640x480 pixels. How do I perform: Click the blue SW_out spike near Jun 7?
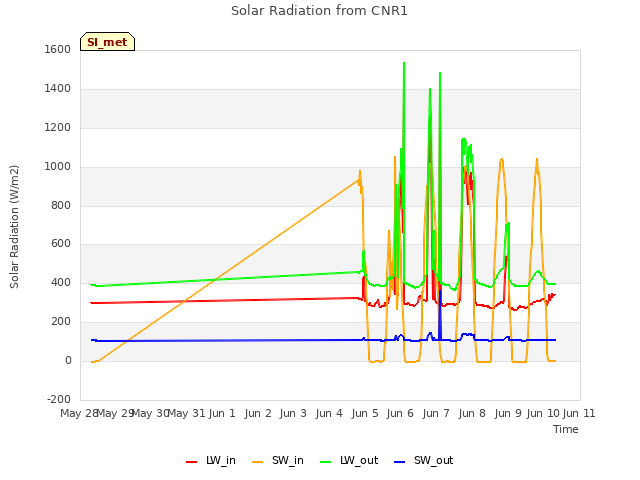coord(440,292)
